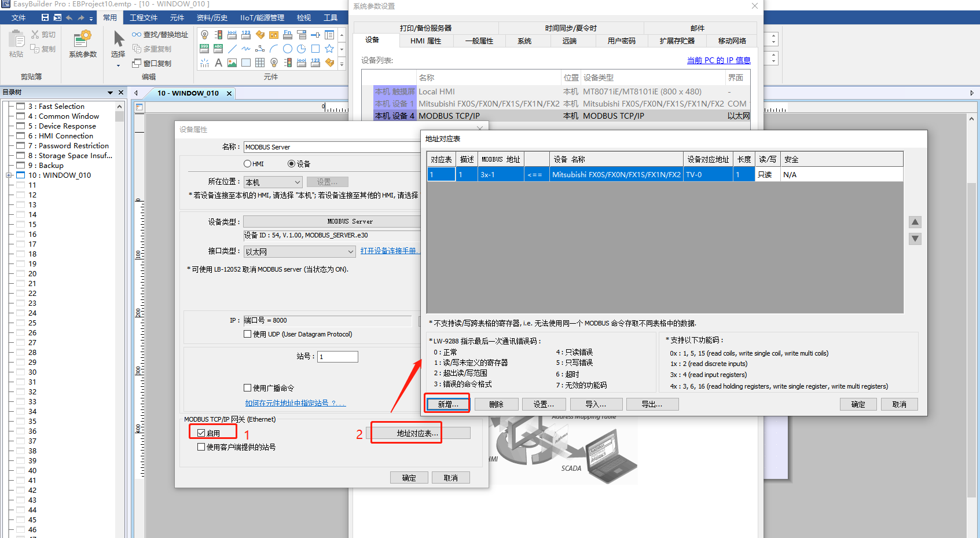980x538 pixels.
Task: Select the line drawing tool
Action: coord(232,49)
